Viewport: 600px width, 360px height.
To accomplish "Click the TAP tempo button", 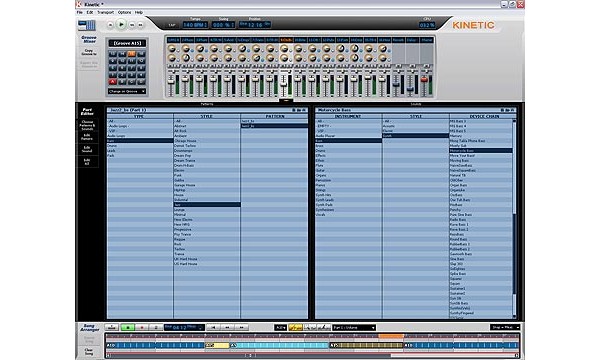I will click(172, 25).
